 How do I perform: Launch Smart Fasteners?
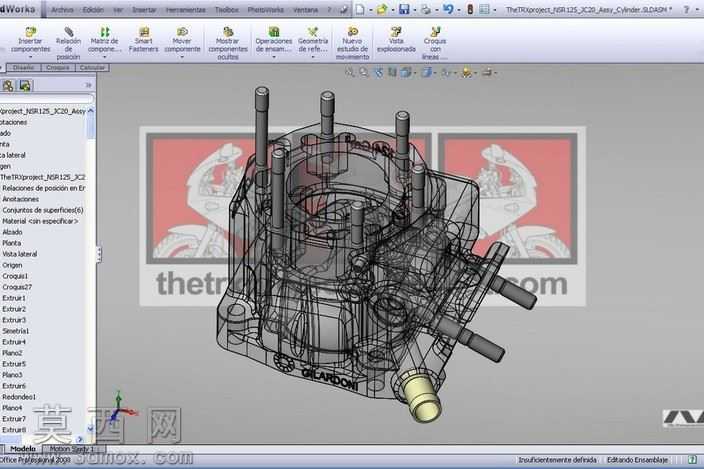(144, 39)
